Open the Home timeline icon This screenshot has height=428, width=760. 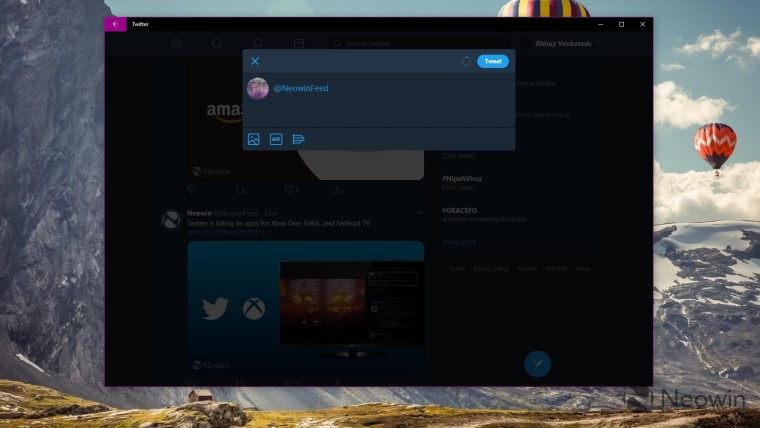176,44
